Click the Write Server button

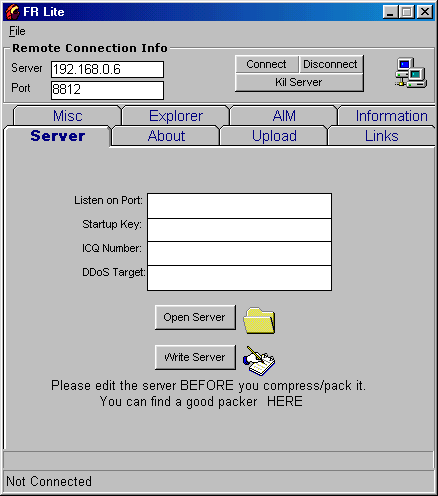[x=195, y=357]
